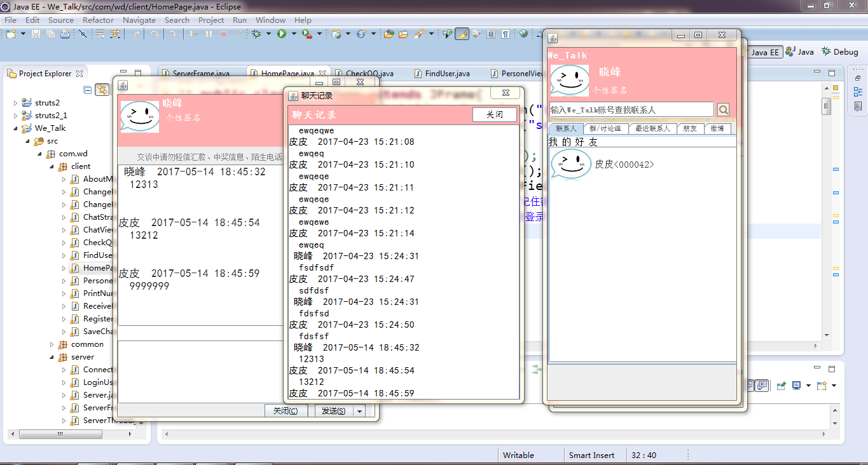The height and width of the screenshot is (465, 868).
Task: Click the Print toolbar icon
Action: coord(65,34)
